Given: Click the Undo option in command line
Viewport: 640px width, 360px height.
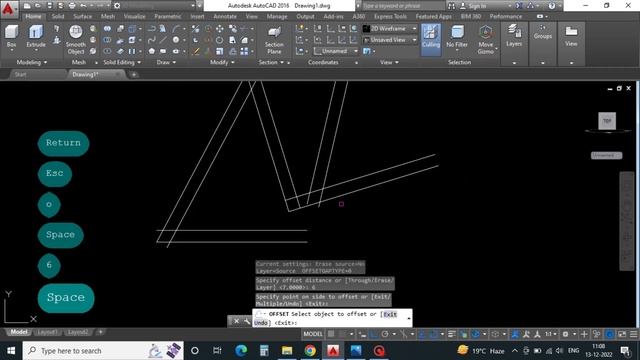Looking at the screenshot, I should click(261, 323).
